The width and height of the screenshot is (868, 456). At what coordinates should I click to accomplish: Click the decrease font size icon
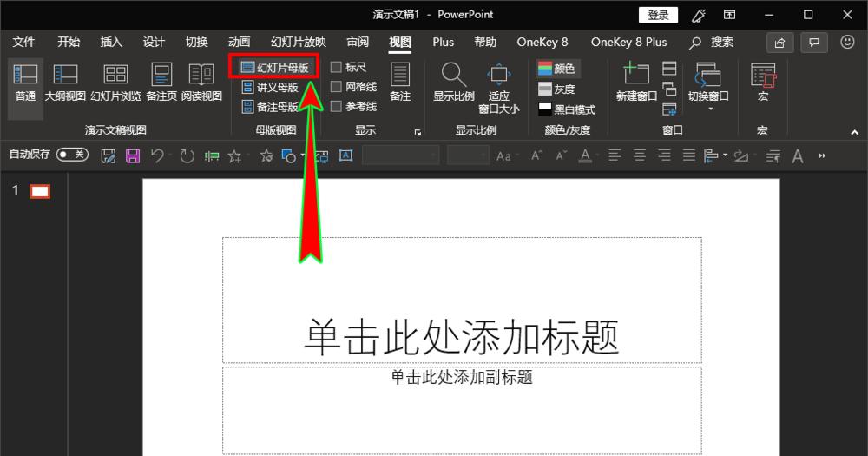pyautogui.click(x=562, y=155)
